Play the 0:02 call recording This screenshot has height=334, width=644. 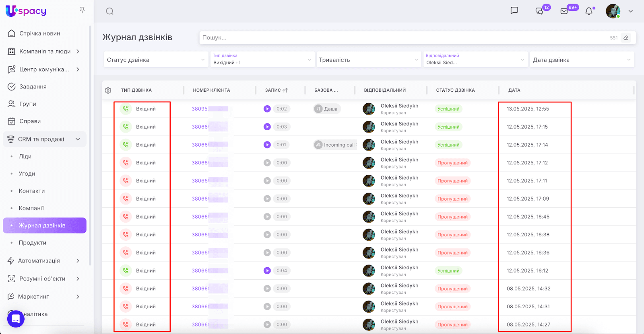(x=267, y=109)
